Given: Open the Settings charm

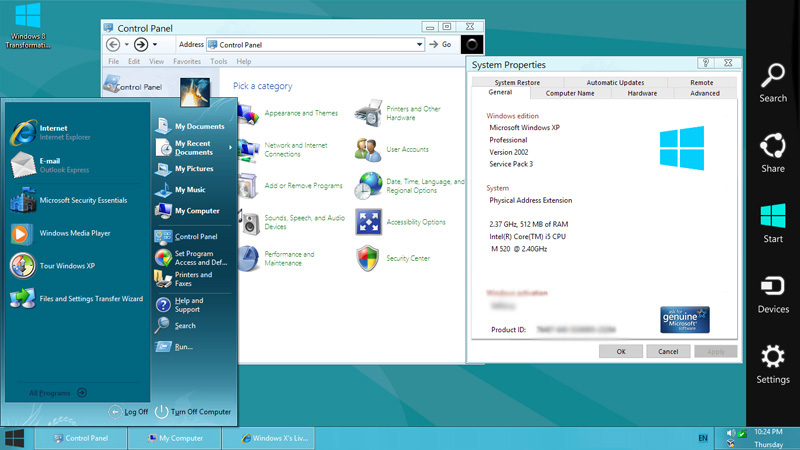Looking at the screenshot, I should click(x=772, y=362).
